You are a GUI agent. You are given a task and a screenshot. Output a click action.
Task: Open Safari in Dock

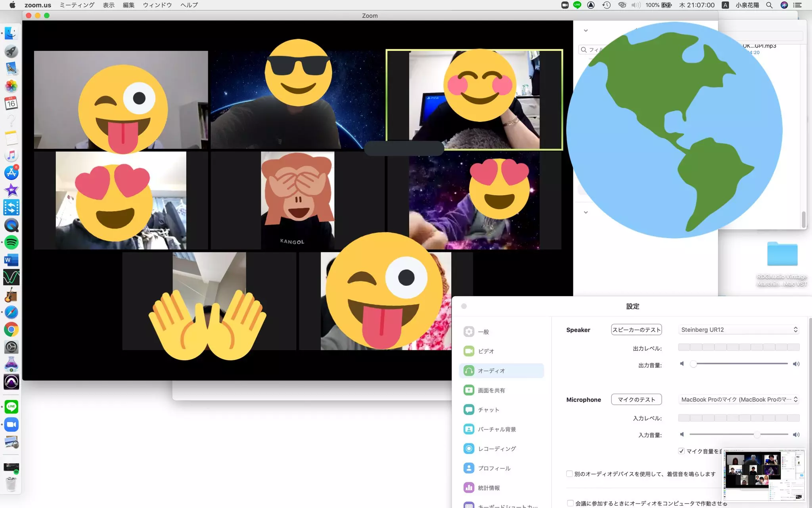(11, 312)
